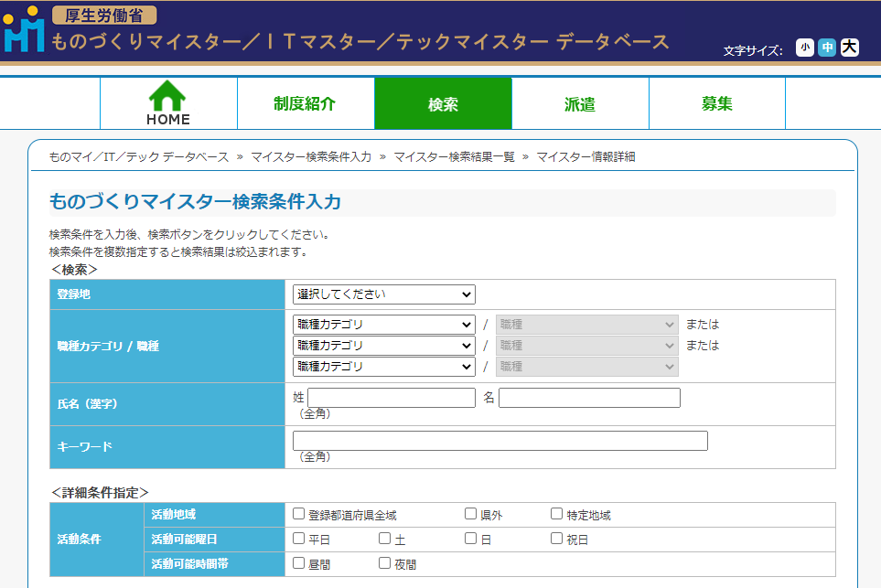Open the second 職種 dropdown
The height and width of the screenshot is (588, 881).
[x=586, y=346]
